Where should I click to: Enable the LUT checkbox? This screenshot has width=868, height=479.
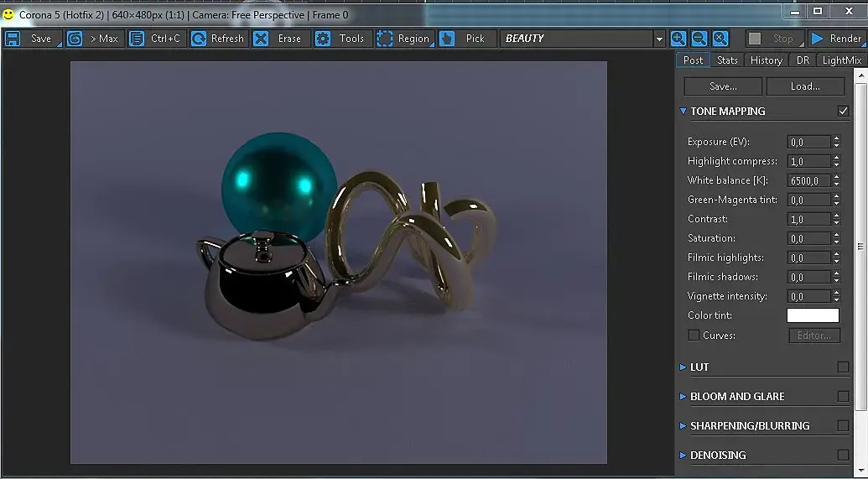coord(843,367)
